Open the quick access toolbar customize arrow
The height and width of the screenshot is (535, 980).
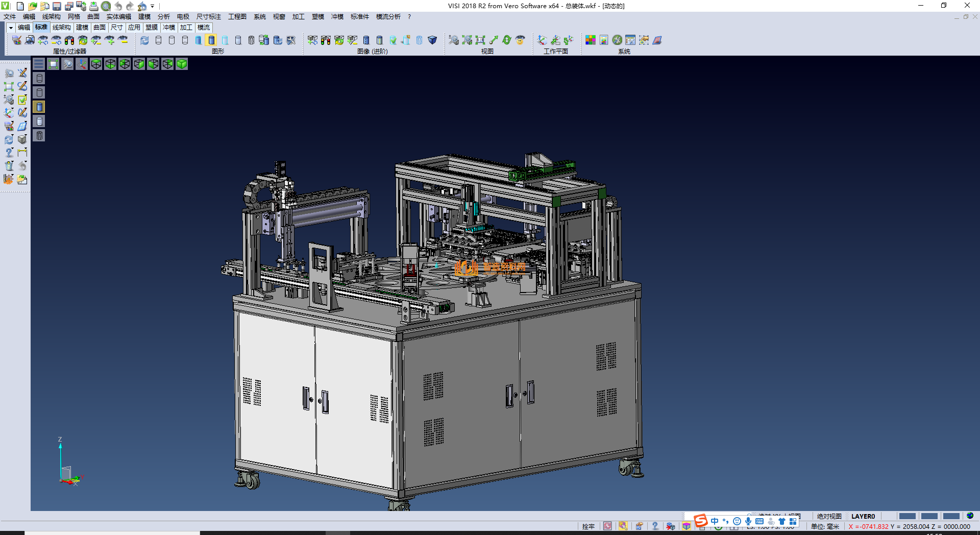(x=152, y=6)
